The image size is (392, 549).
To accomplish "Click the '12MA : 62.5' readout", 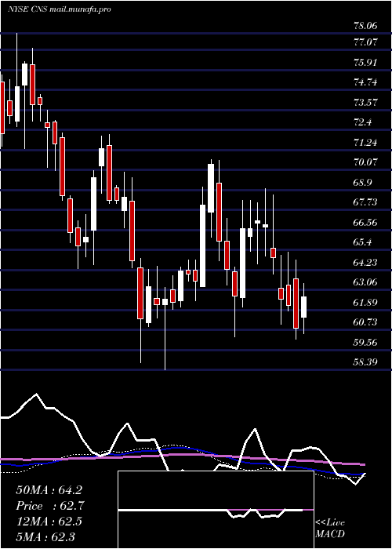I will 49,522.
